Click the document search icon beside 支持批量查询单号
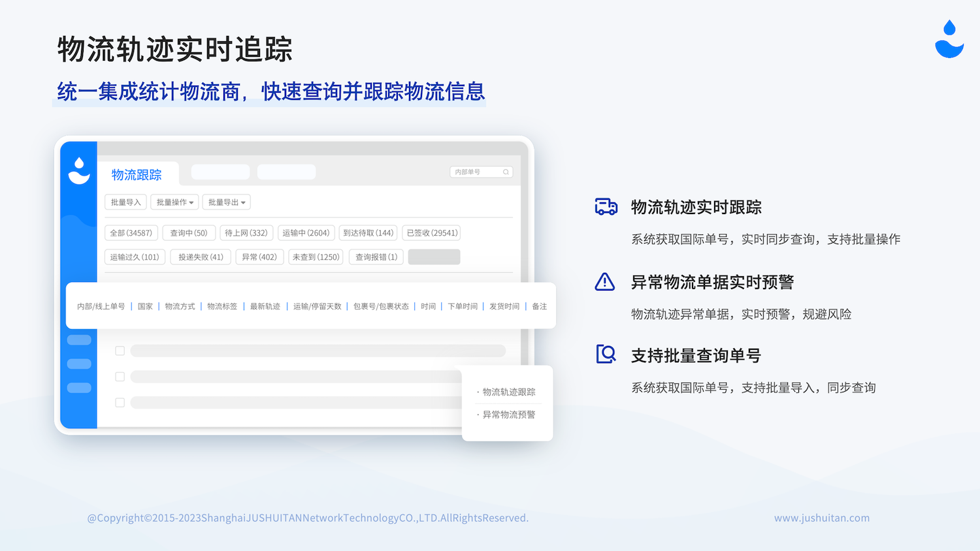The image size is (980, 551). [x=606, y=354]
